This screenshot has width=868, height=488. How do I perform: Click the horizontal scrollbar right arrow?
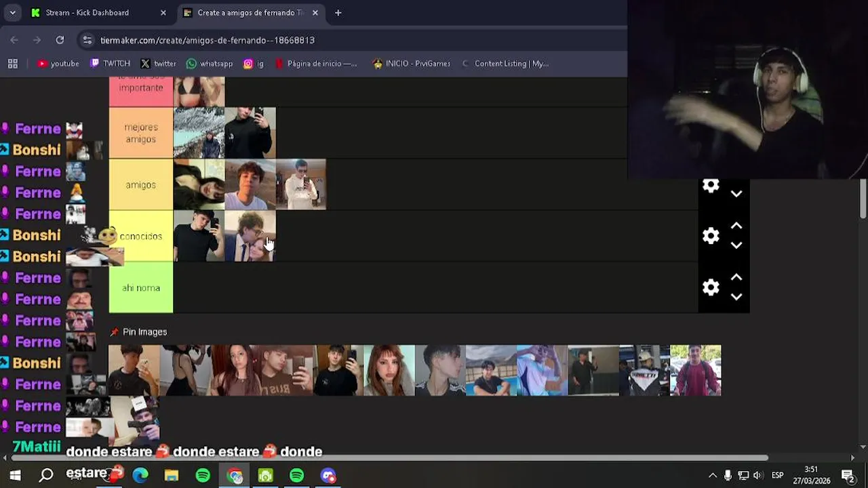(853, 457)
